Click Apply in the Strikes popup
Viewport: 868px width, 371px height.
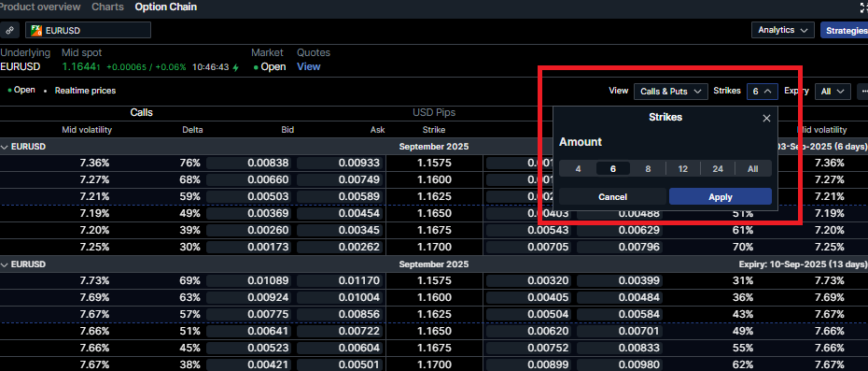(721, 197)
